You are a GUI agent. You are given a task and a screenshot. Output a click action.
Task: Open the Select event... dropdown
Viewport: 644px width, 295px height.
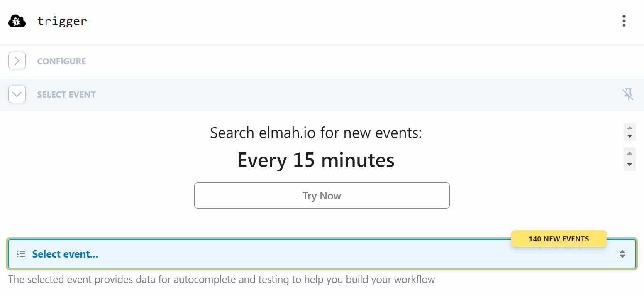coord(322,254)
